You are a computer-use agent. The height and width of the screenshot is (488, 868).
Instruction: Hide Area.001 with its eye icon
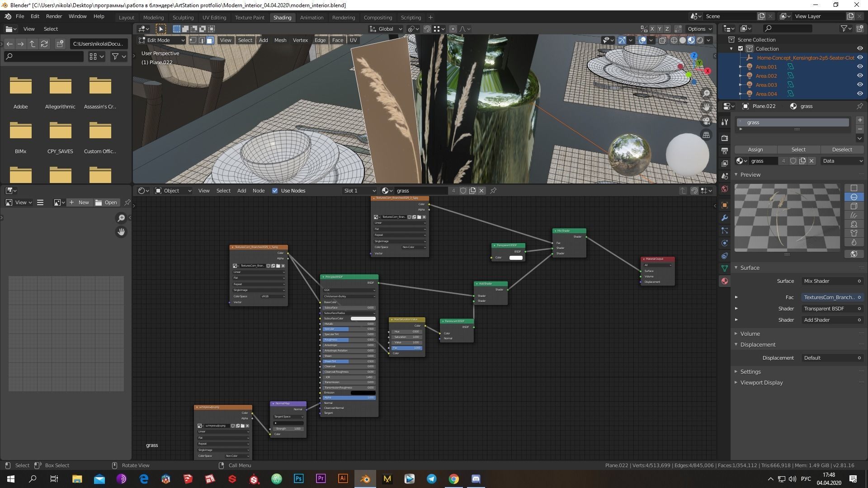[860, 67]
